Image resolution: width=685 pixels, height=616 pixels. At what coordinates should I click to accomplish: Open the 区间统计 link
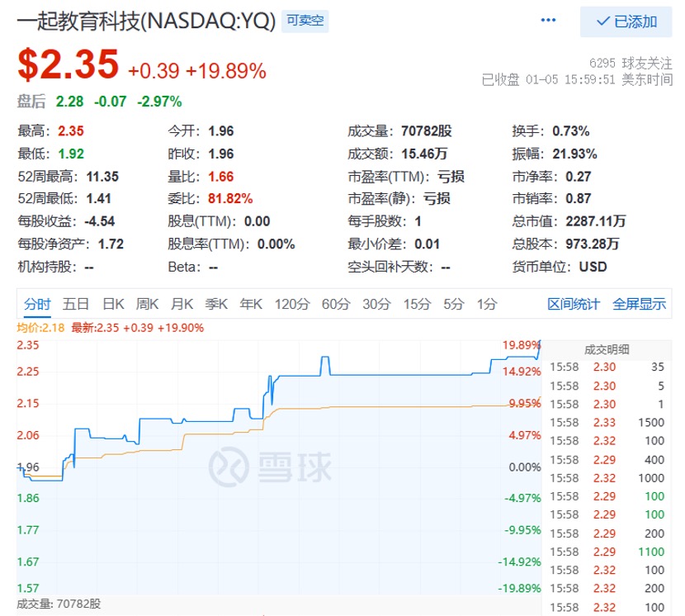click(574, 304)
